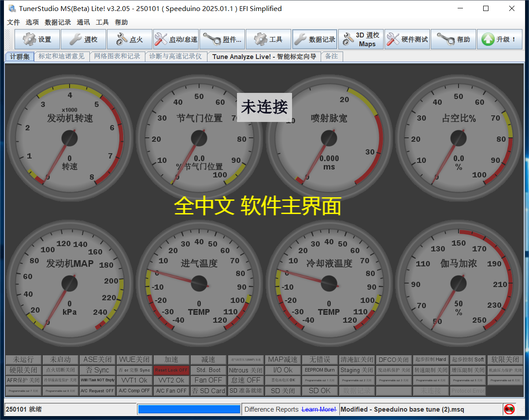Click the Staging 关闭 indicator
This screenshot has height=420, width=529.
tap(356, 370)
